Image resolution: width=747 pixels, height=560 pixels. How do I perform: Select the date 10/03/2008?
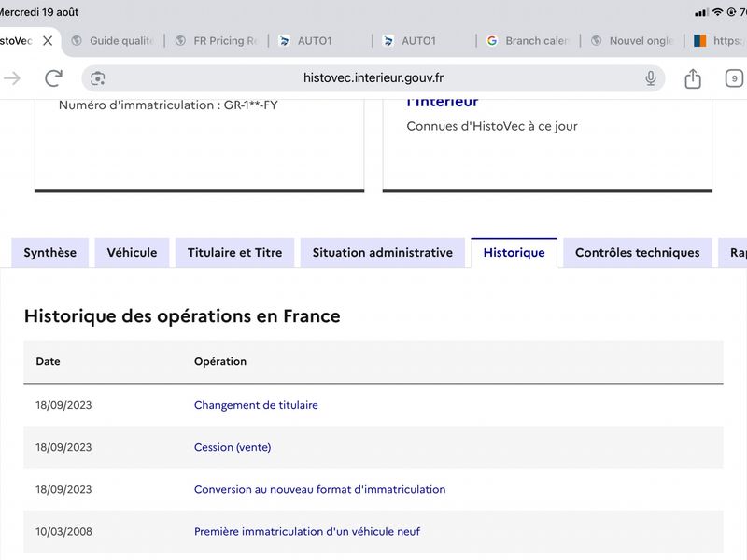pyautogui.click(x=63, y=531)
